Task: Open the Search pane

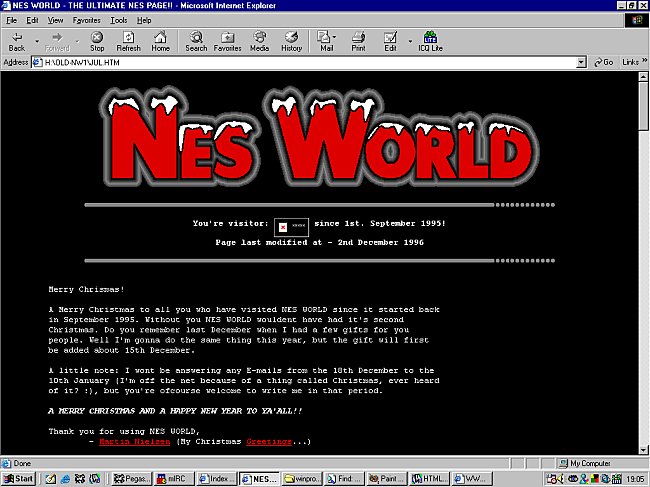Action: pyautogui.click(x=196, y=41)
